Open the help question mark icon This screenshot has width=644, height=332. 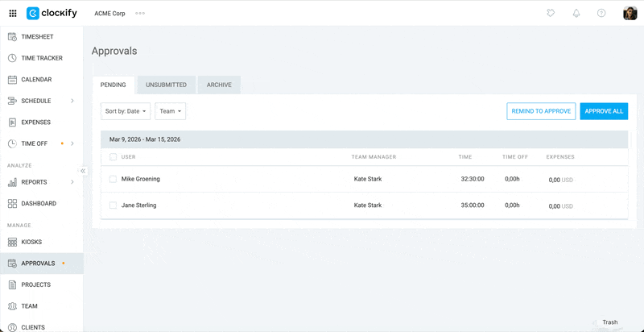pyautogui.click(x=601, y=13)
